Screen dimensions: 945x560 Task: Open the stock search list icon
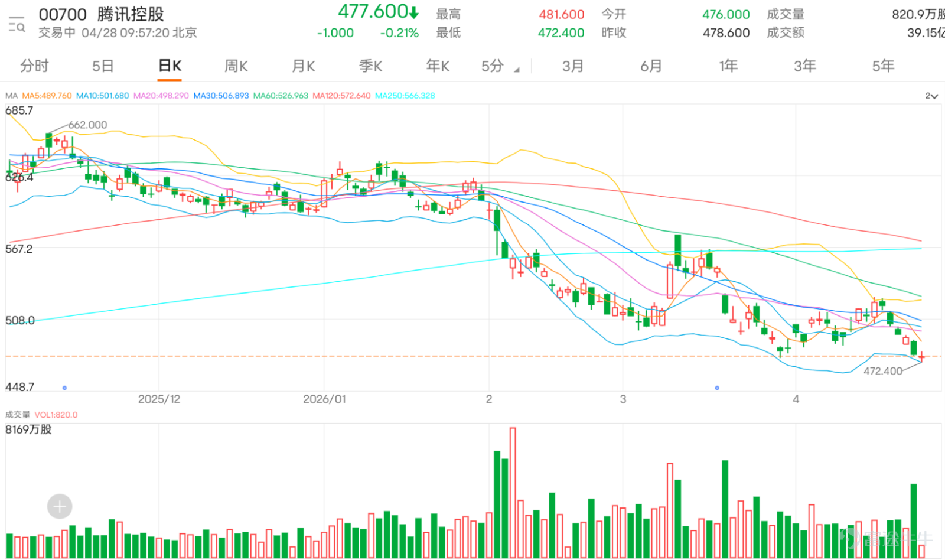17,24
